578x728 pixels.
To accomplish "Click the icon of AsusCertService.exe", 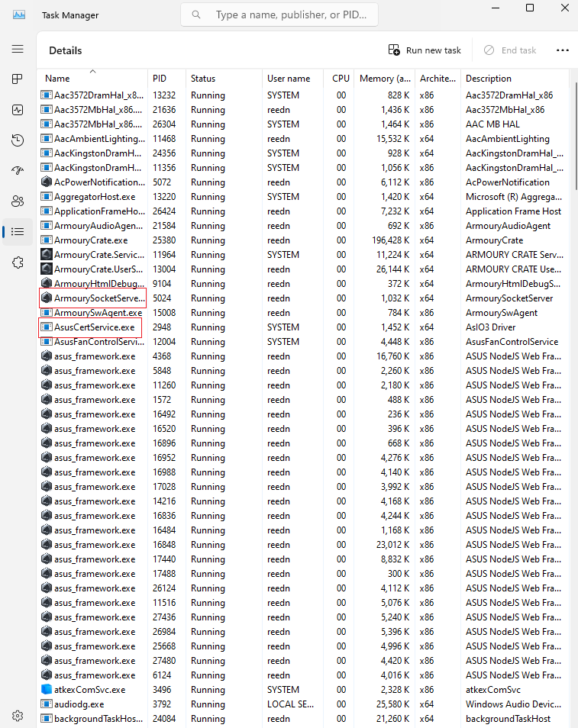I will pyautogui.click(x=46, y=327).
